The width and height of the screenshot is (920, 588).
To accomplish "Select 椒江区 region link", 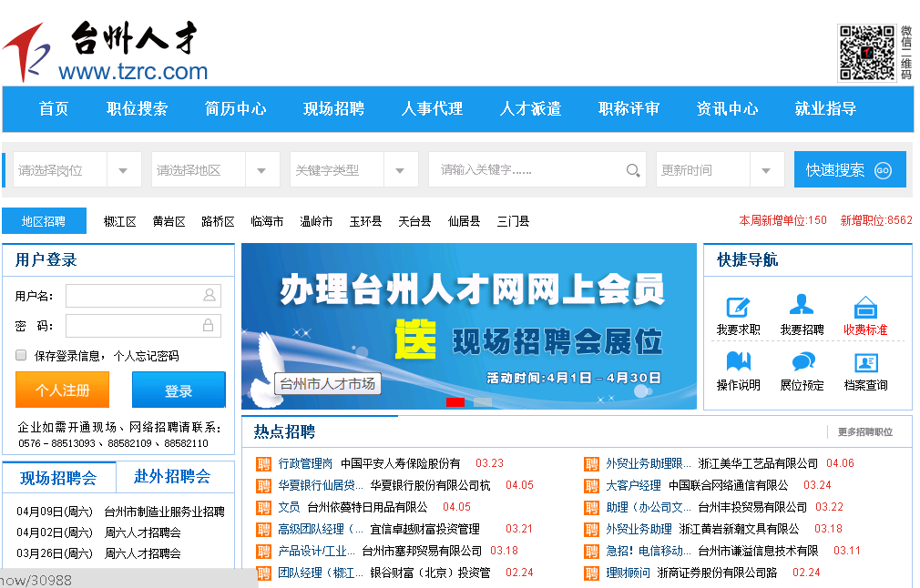I will (119, 221).
